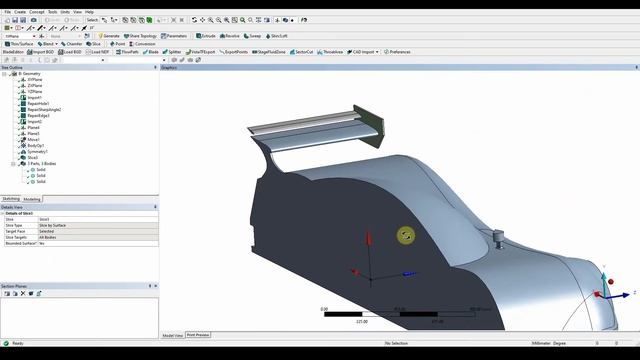This screenshot has height=360, width=640.
Task: Collapse the Geometry root tree node
Action: tap(4, 74)
